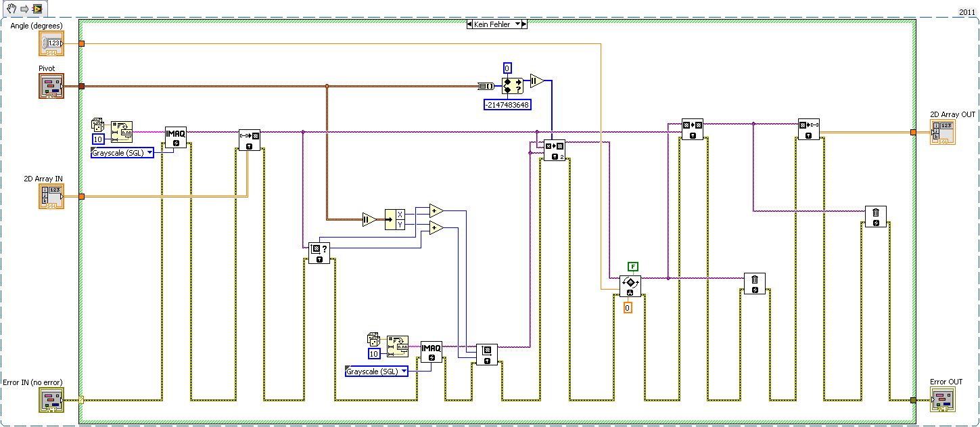Select the Angle (degrees) SGL control terminal
The height and width of the screenshot is (427, 980).
point(51,43)
